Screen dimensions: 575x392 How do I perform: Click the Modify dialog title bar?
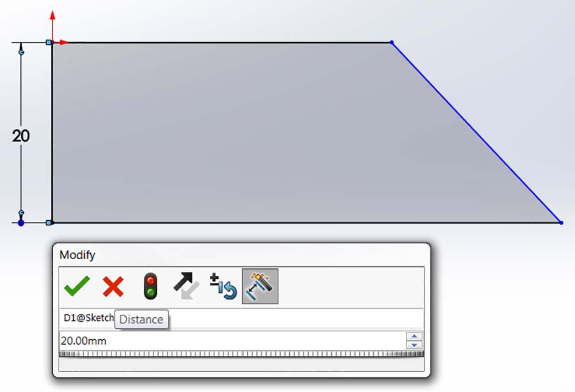point(241,255)
